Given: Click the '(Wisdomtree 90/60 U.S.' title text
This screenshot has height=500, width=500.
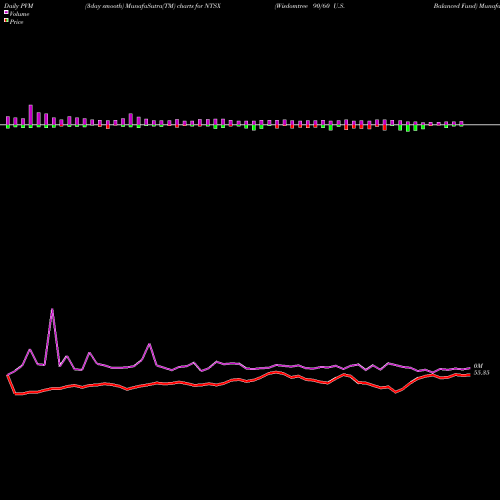Looking at the screenshot, I should coord(310,6).
